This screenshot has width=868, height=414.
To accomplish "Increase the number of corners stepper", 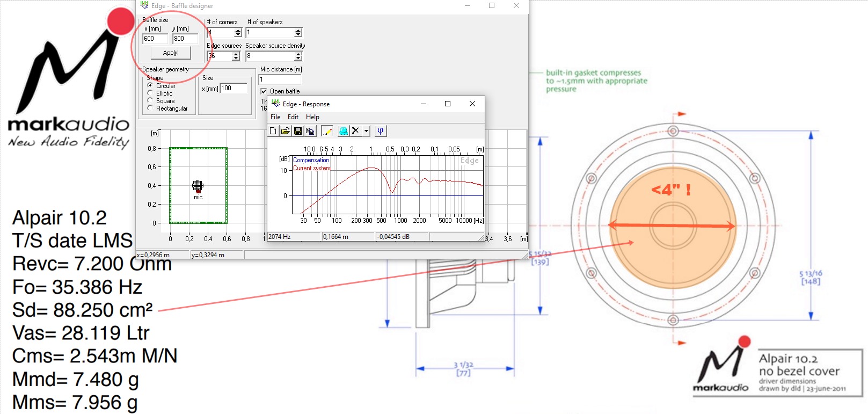I will pos(238,31).
